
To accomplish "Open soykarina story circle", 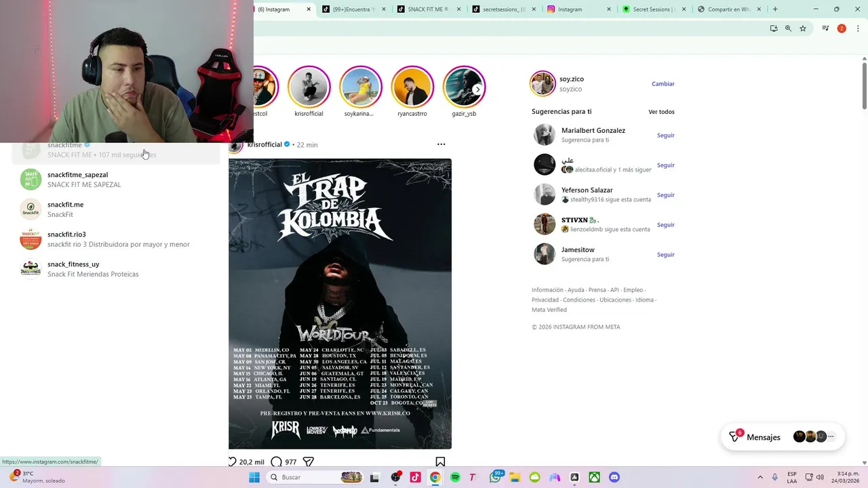I will (x=360, y=87).
